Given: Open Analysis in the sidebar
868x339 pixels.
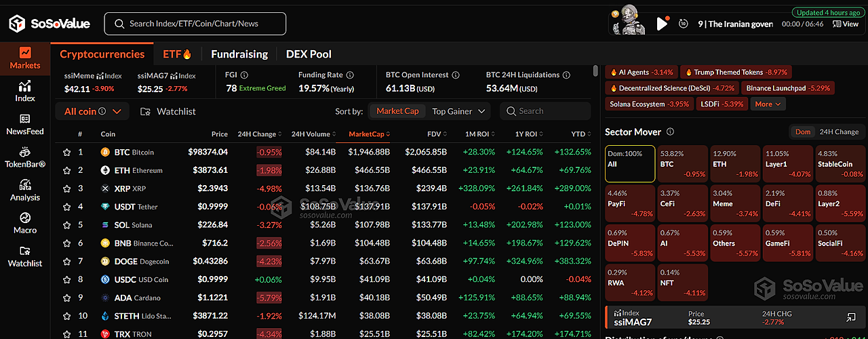Looking at the screenshot, I should click(25, 191).
